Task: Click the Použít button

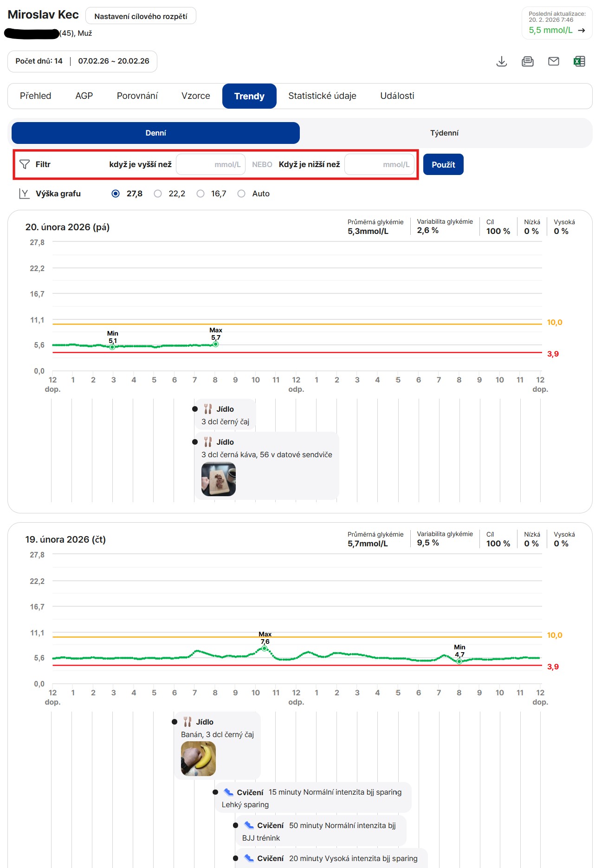Action: pyautogui.click(x=443, y=165)
